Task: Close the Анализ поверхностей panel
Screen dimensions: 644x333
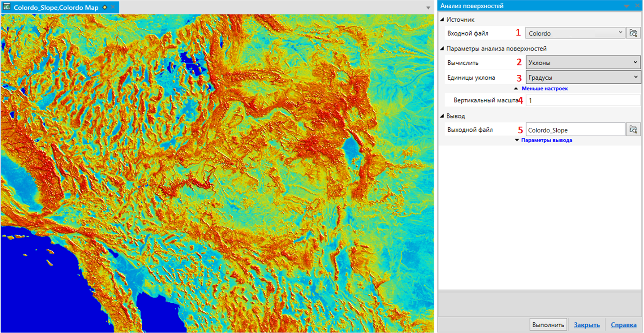Action: click(638, 6)
